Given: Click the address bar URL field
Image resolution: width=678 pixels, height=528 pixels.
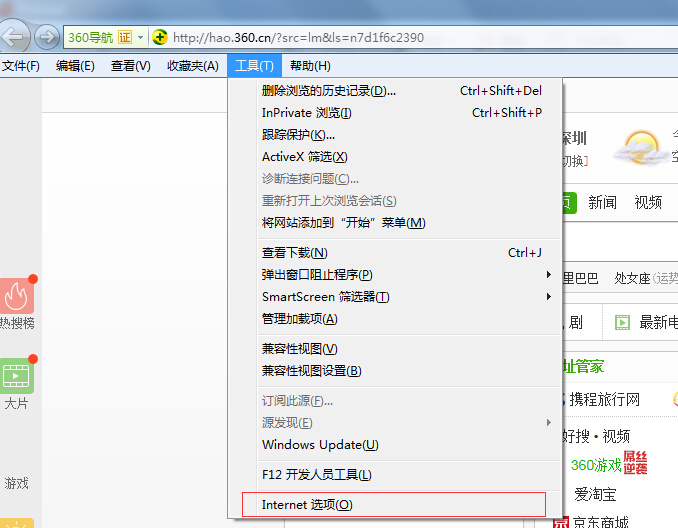Looking at the screenshot, I should (298, 38).
